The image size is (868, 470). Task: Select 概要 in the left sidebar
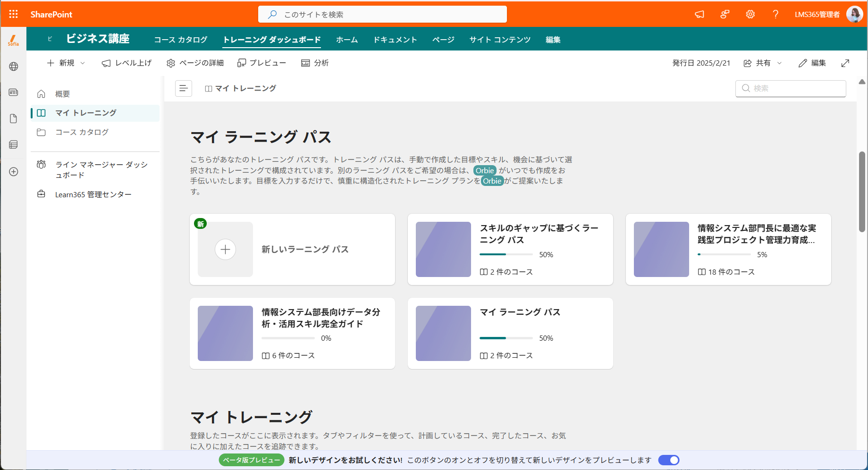pos(95,94)
